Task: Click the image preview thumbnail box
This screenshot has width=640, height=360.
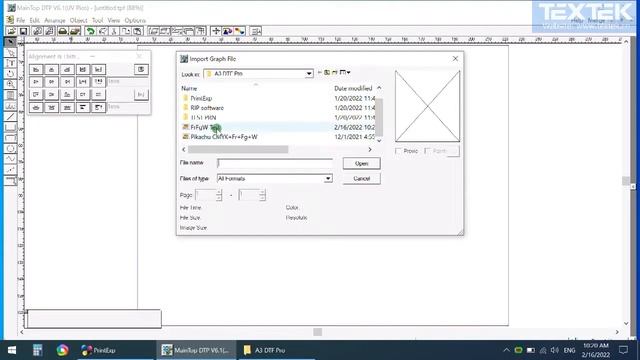Action: point(427,106)
